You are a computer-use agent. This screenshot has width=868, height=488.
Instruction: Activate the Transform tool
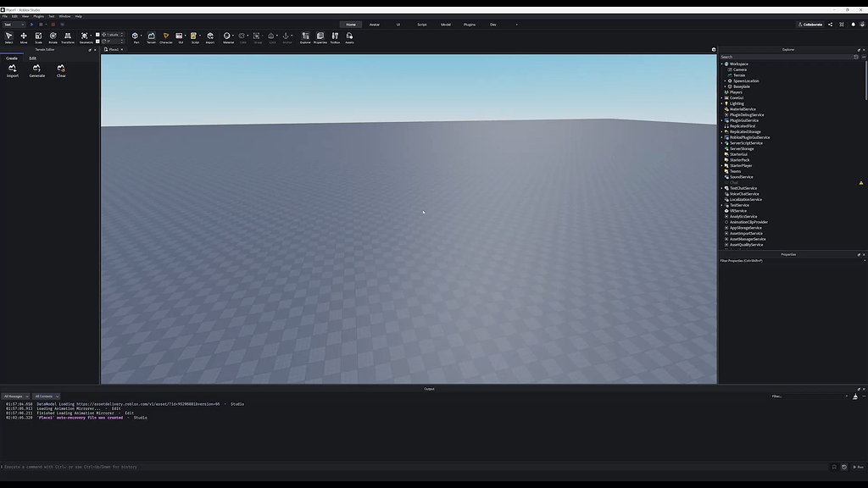68,37
